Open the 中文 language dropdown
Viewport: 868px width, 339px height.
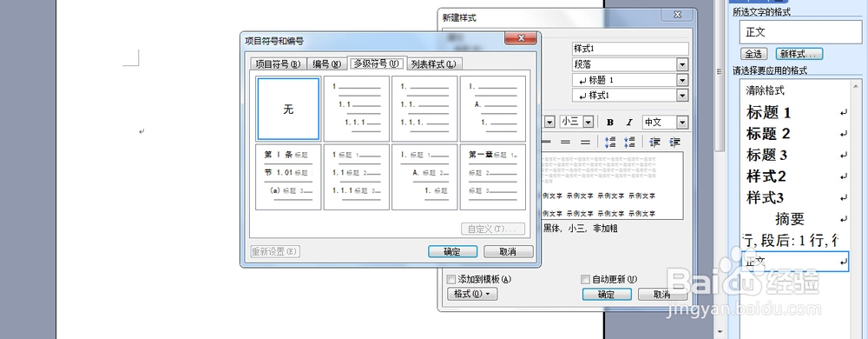[x=682, y=122]
